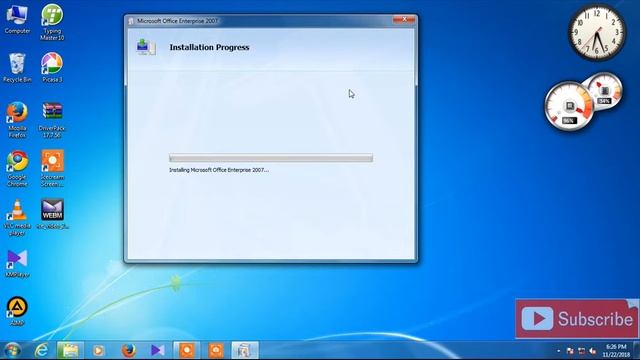Click the small memory meter gauge
Viewport: 640px width, 360px height.
[604, 91]
